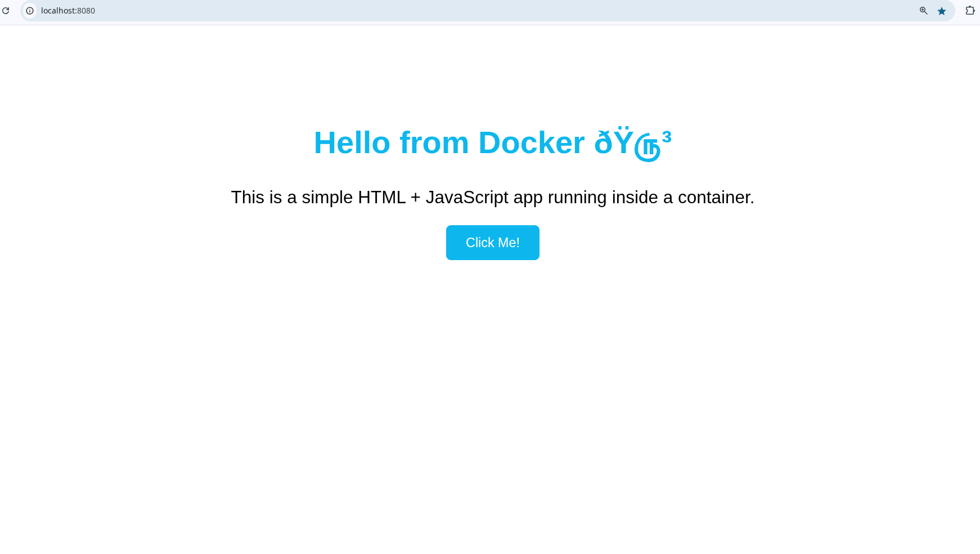Screen dimensions: 980x554
Task: Open the extensions puzzle icon
Action: 970,11
